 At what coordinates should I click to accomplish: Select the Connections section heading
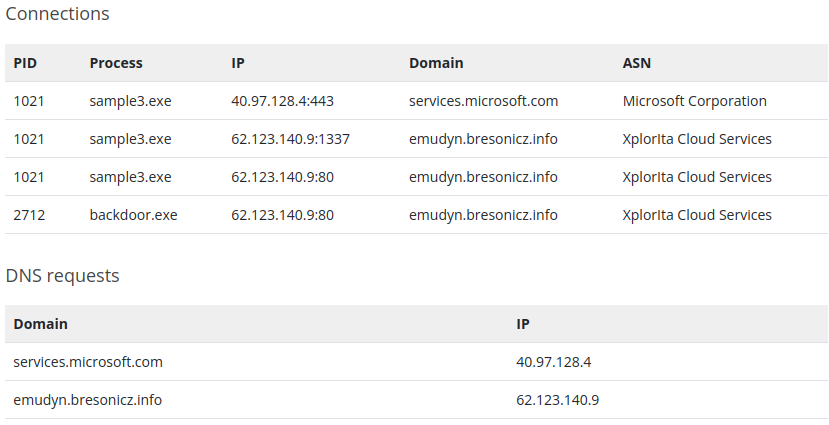coord(57,14)
